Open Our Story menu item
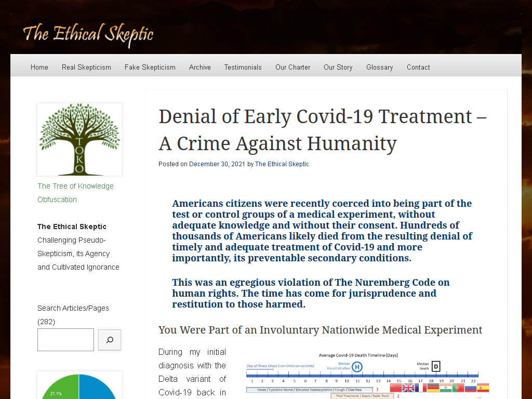Viewport: 532px width, 399px height. (338, 67)
